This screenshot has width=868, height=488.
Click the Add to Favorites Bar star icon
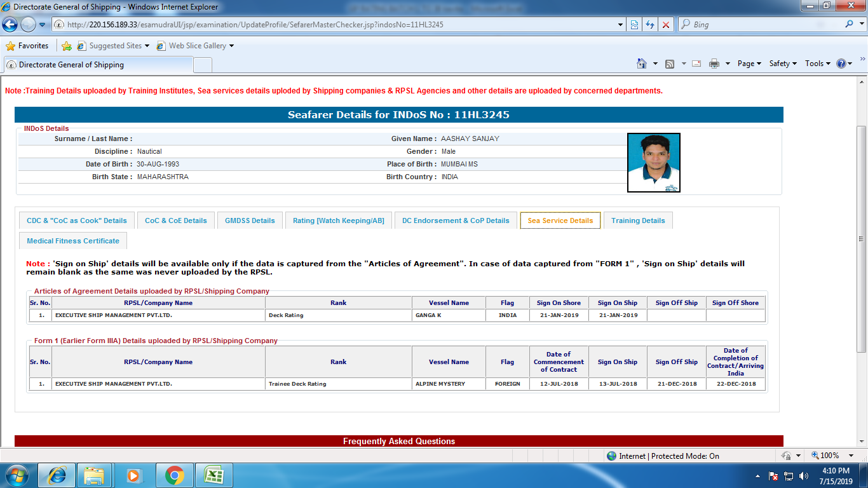point(67,46)
